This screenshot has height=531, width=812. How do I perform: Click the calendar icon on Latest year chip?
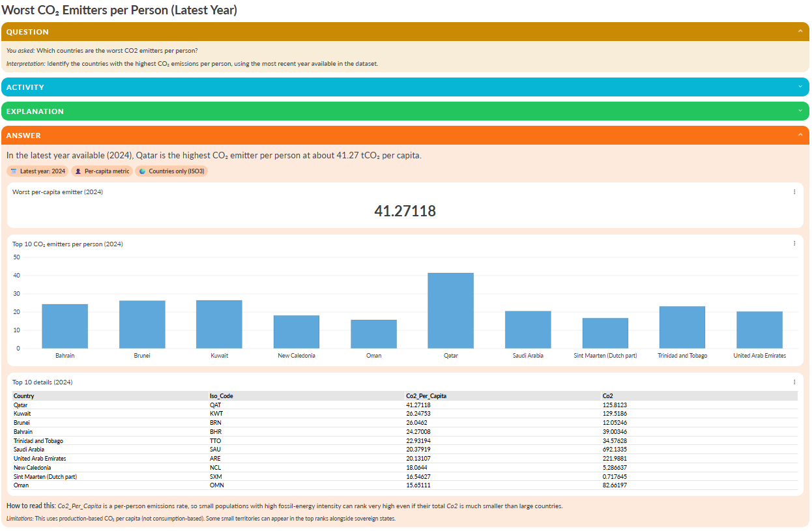pyautogui.click(x=14, y=171)
